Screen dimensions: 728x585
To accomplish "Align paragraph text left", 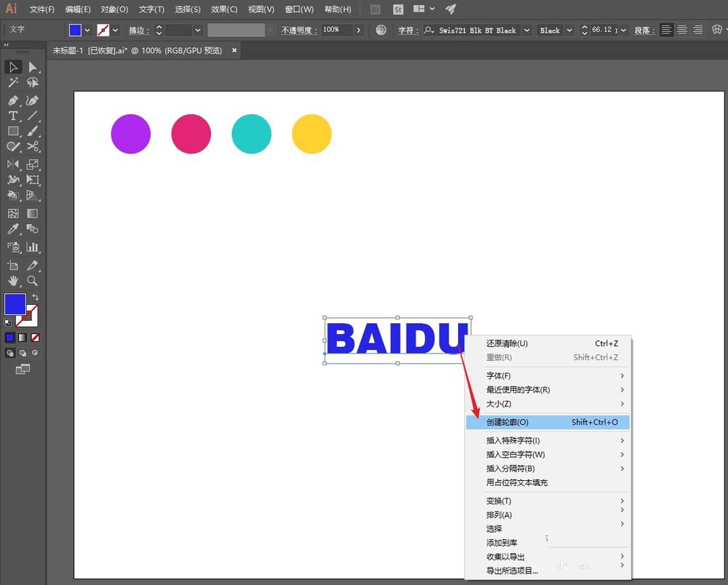I will [x=666, y=30].
